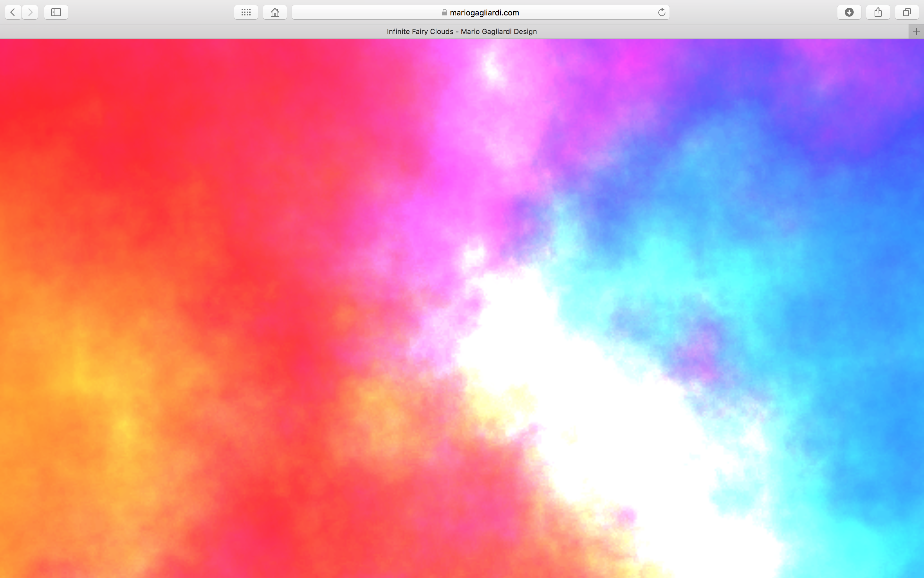Select the Infinite Fairy Clouds tab

click(454, 32)
